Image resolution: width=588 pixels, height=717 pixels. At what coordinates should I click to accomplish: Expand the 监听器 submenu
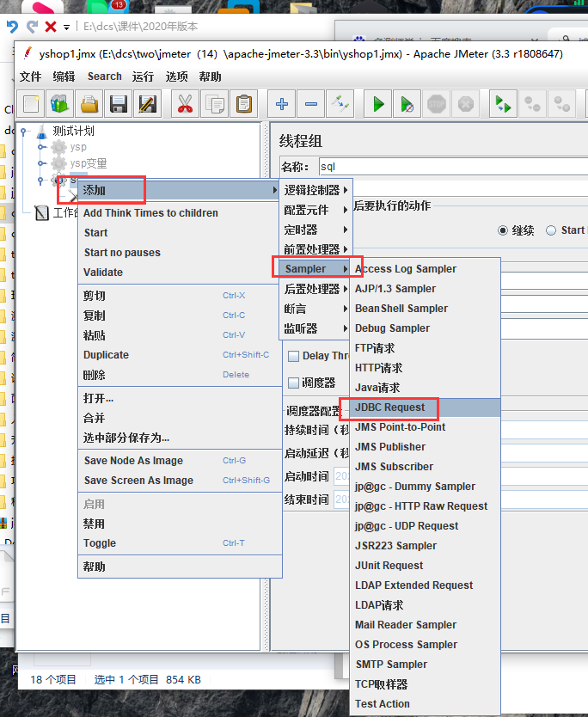[315, 328]
